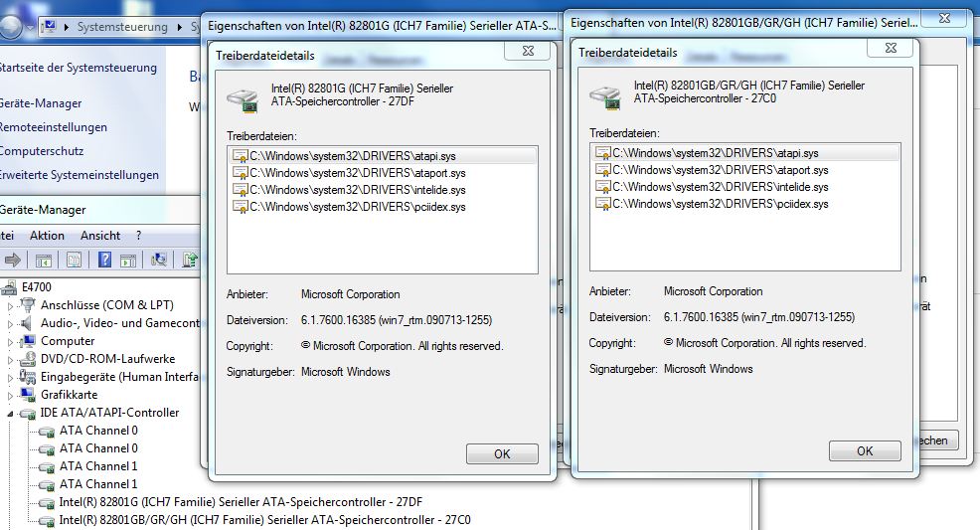Select atapi.sys row in 27C0 driver list
Viewport: 980px width, 530px height.
click(x=745, y=152)
